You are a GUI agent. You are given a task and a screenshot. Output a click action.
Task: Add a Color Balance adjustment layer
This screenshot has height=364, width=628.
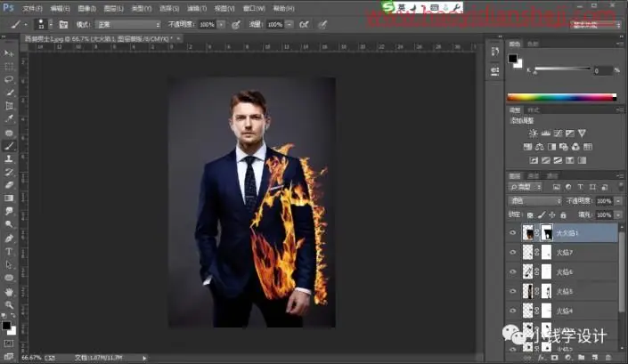point(540,147)
